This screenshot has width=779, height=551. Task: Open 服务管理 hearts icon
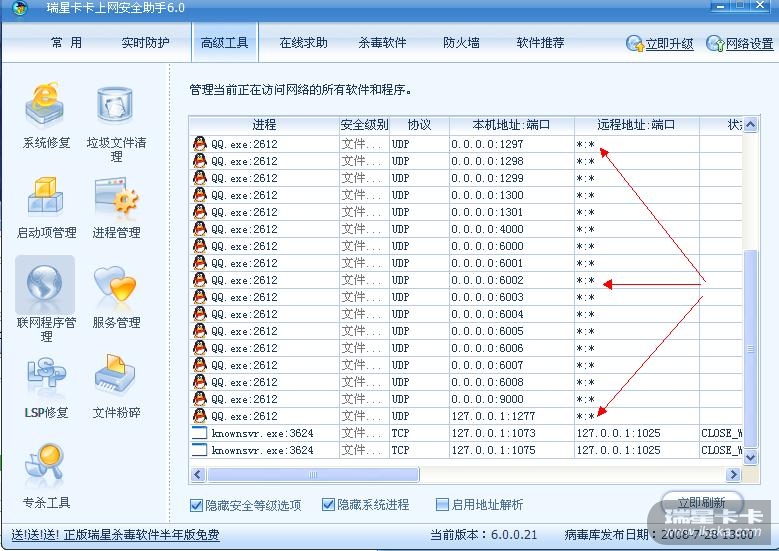coord(115,285)
